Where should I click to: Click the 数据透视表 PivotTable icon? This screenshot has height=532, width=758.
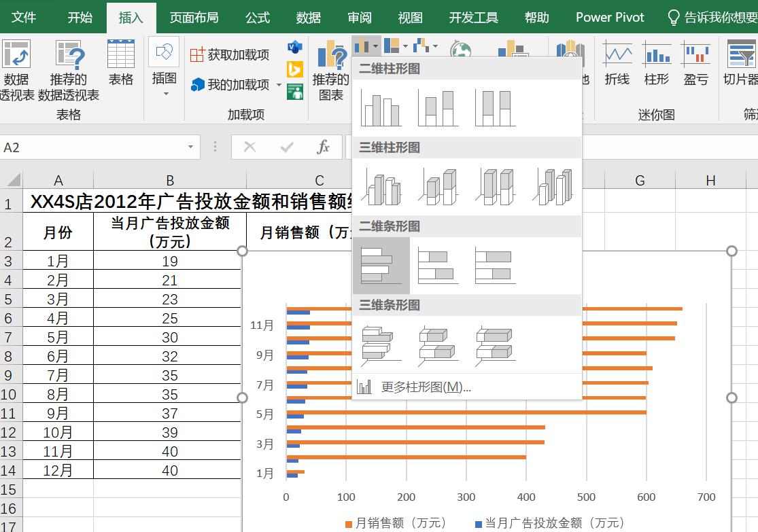click(16, 54)
